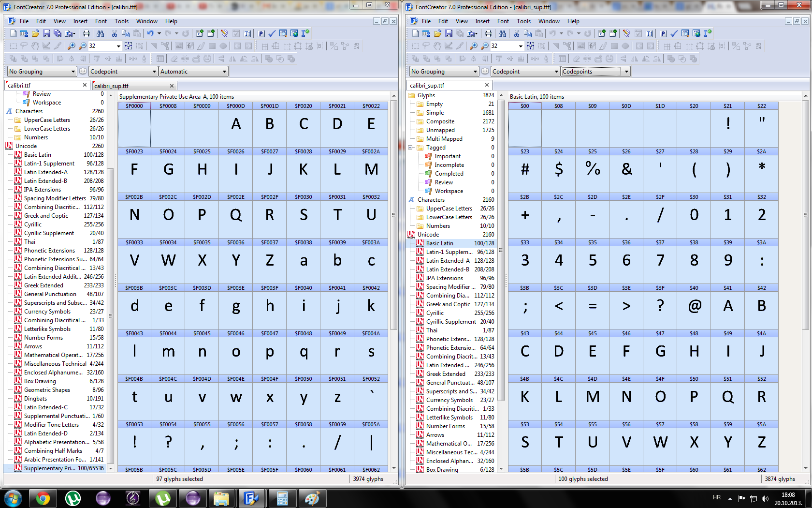The image size is (812, 508).
Task: Click Insert caret plus icon in calibri_sup.ttf window
Action: pyautogui.click(x=708, y=33)
